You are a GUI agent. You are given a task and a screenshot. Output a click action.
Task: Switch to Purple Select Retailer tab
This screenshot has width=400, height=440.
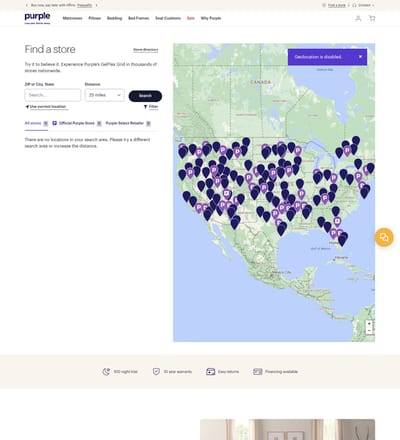click(x=128, y=123)
